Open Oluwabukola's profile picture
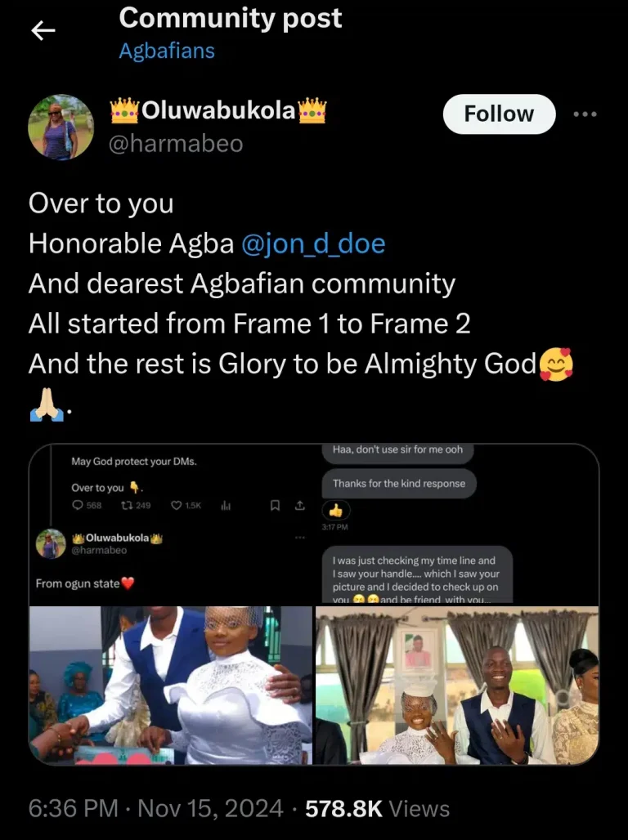628x840 pixels. 61,127
